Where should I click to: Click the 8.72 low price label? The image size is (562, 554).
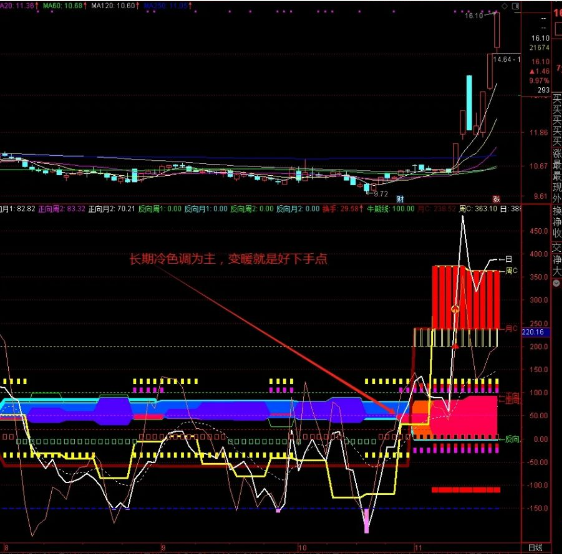(381, 194)
